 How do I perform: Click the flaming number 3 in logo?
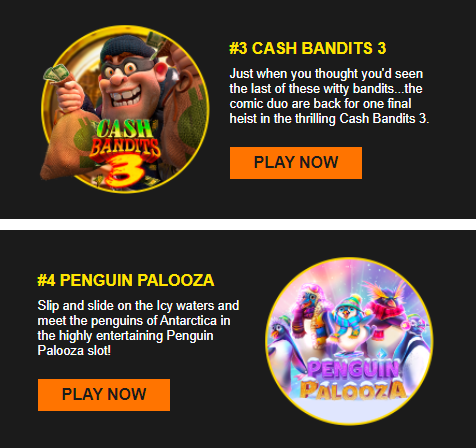point(127,172)
